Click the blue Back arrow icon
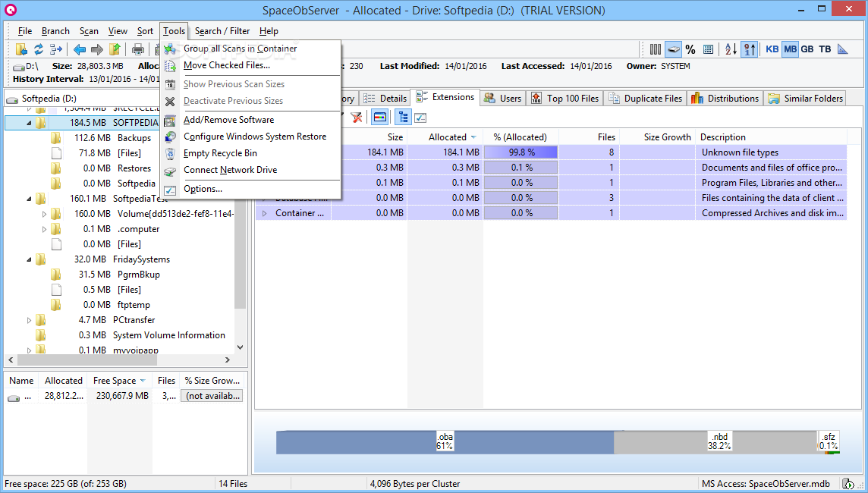868x493 pixels. (x=80, y=49)
